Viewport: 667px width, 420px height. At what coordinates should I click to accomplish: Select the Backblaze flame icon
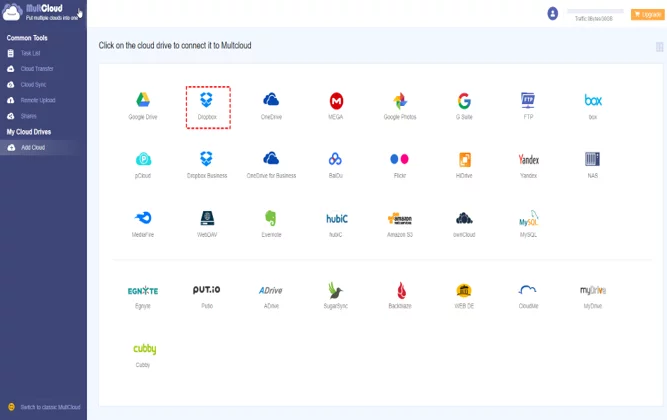[401, 290]
